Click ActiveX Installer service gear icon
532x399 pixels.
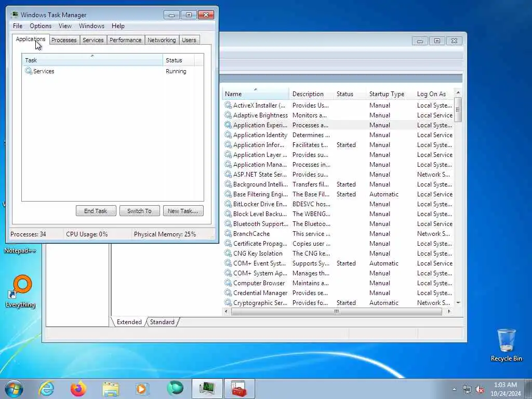[228, 105]
